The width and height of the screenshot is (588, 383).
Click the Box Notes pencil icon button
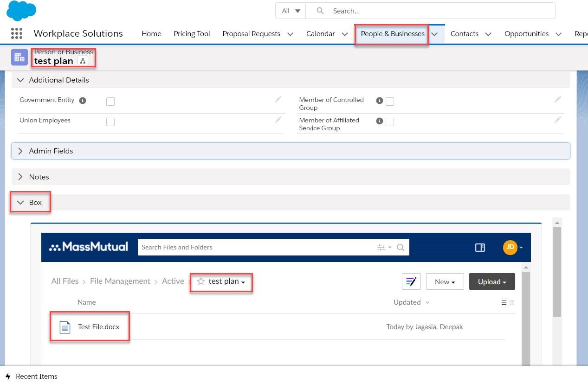411,281
